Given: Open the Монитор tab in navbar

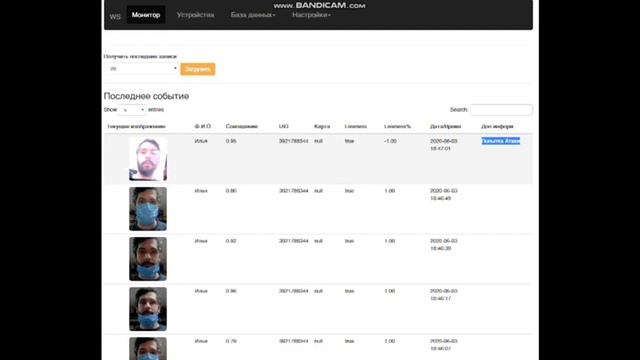Looking at the screenshot, I should pyautogui.click(x=146, y=15).
